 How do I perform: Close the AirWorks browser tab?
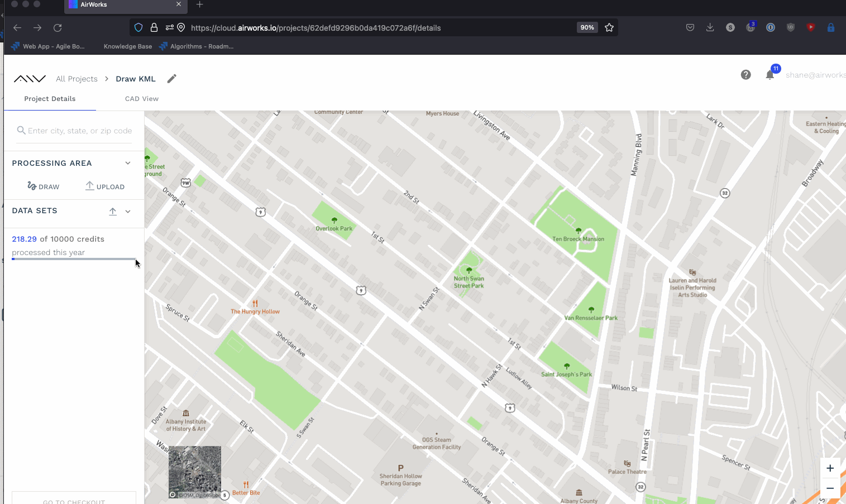pyautogui.click(x=179, y=4)
